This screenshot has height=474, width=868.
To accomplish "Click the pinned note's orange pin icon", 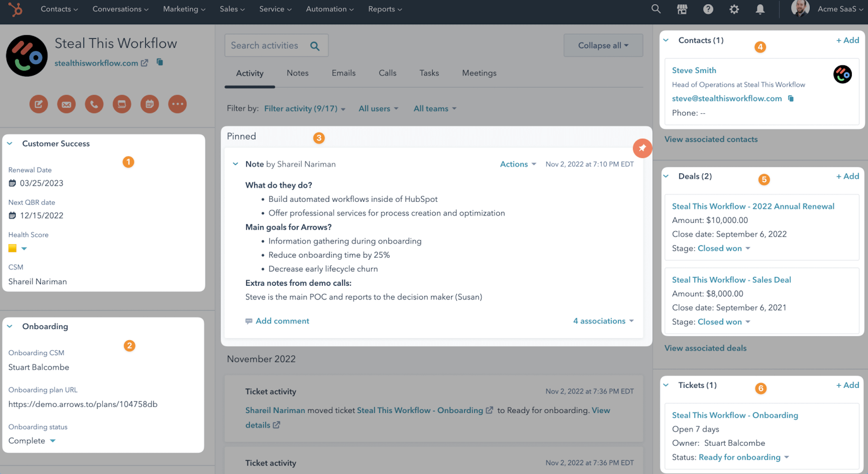I will point(642,148).
